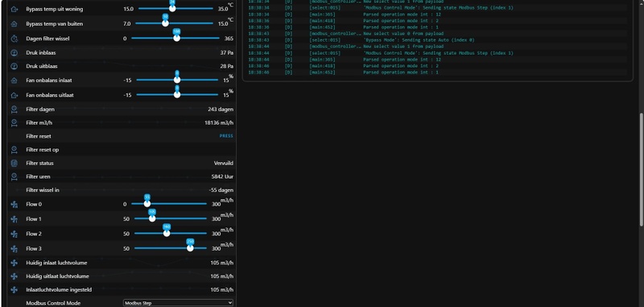Click gauge icon beside Druk inblaas
This screenshot has width=644, height=307.
[14, 52]
